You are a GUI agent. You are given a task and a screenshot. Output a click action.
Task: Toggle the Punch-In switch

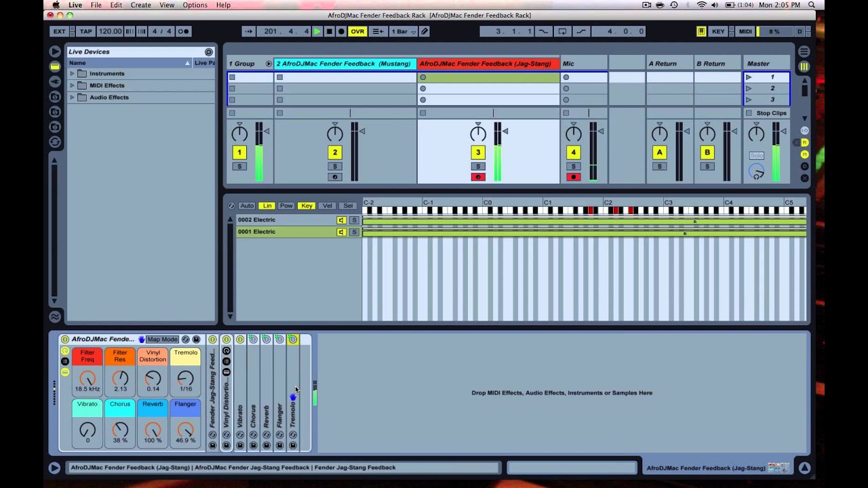[x=543, y=31]
